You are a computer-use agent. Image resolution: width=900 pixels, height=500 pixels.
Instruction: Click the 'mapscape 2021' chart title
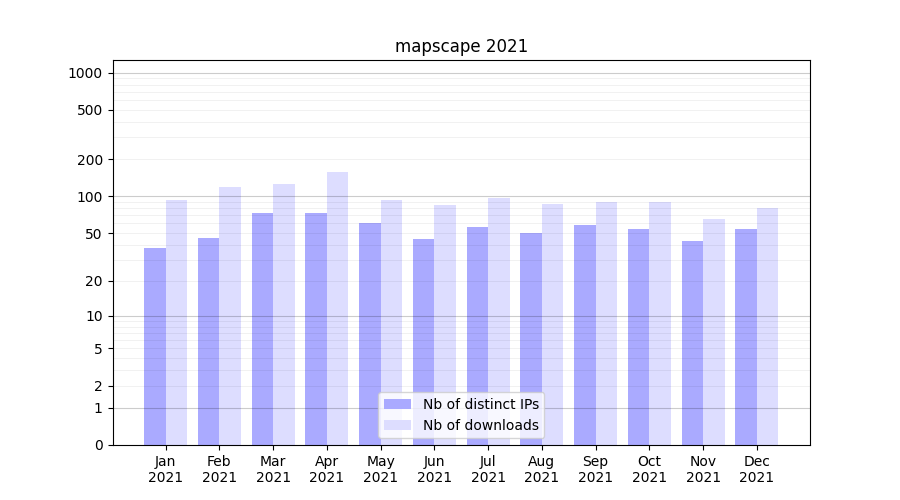pyautogui.click(x=461, y=46)
